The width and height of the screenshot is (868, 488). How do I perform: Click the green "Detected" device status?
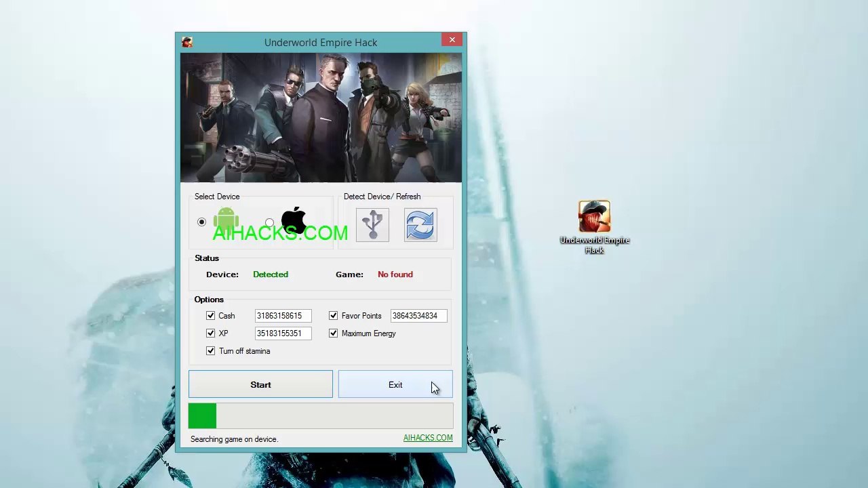(271, 274)
